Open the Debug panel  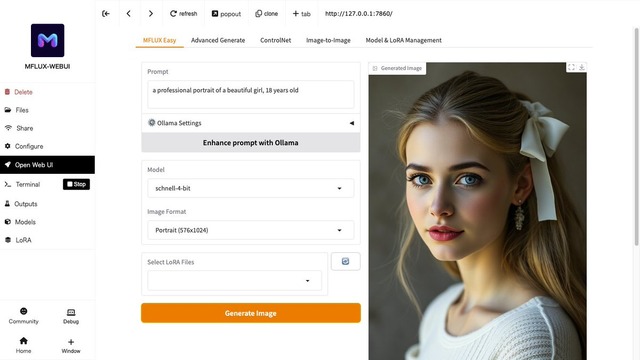[x=71, y=316]
